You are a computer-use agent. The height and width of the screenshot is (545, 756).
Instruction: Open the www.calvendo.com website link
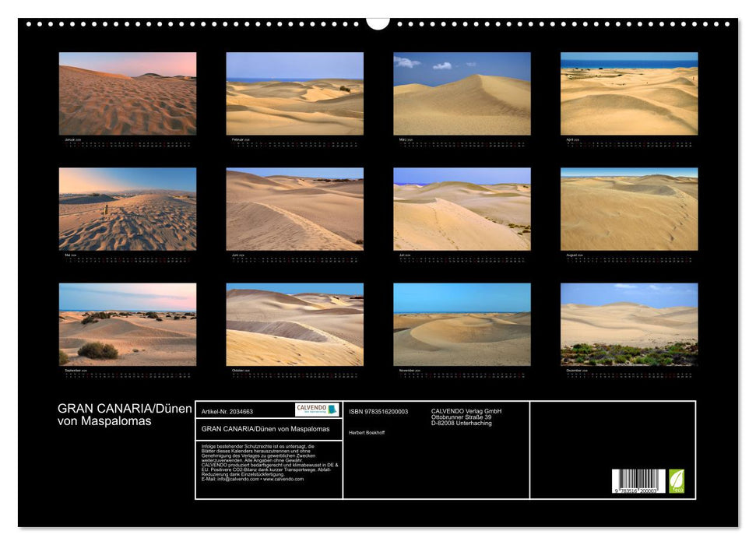(x=285, y=480)
